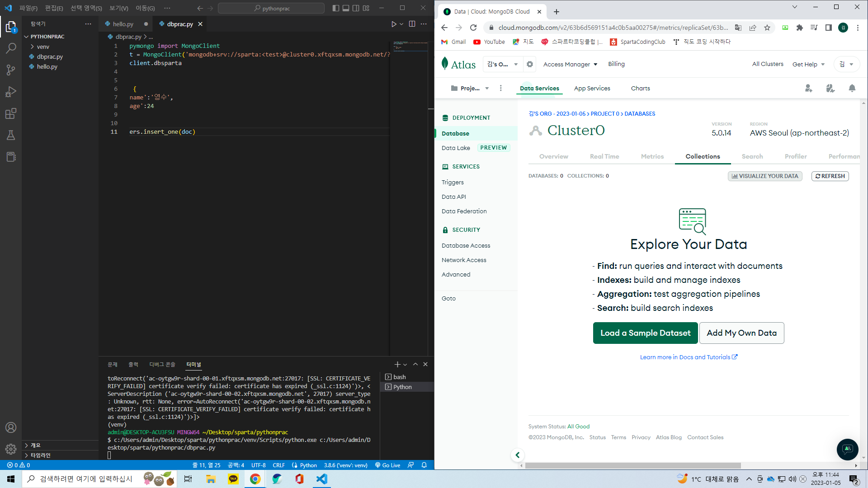Switch to hello.py editor tab
This screenshot has height=488, width=868.
click(x=123, y=24)
